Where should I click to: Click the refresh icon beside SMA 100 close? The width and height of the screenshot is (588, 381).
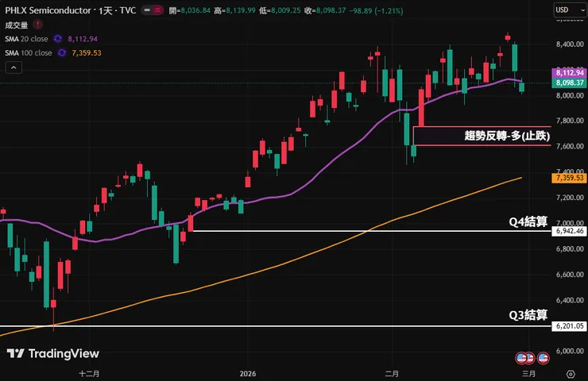62,53
